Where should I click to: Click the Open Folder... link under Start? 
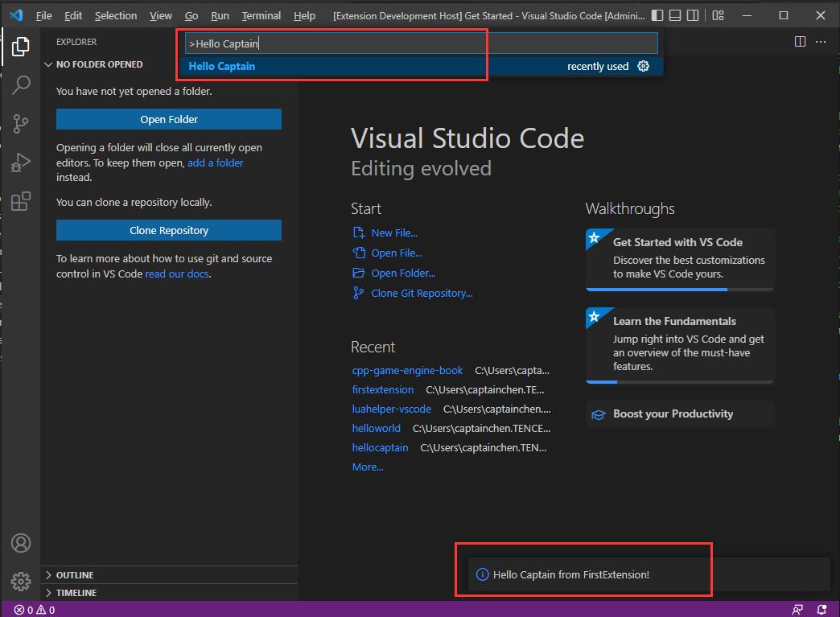[x=403, y=274]
